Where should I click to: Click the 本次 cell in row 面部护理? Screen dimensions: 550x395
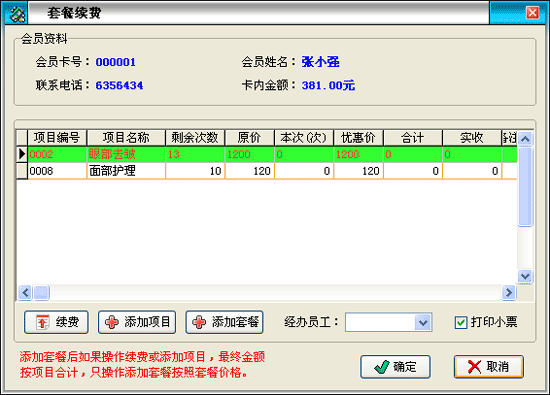(304, 171)
